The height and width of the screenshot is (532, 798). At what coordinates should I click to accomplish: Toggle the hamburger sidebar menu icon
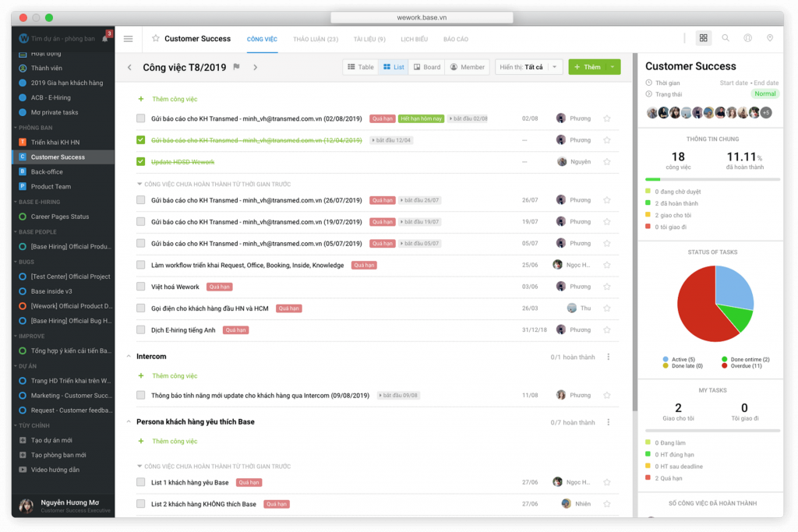[x=129, y=39]
